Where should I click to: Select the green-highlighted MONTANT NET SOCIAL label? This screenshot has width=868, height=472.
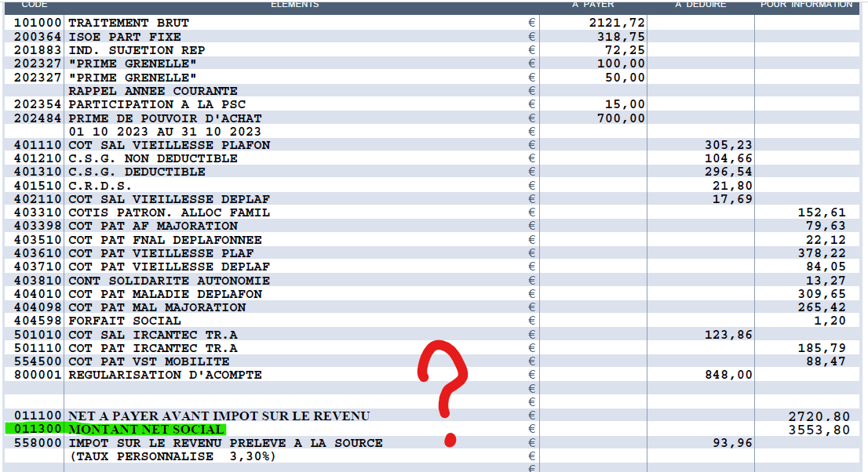tap(146, 430)
